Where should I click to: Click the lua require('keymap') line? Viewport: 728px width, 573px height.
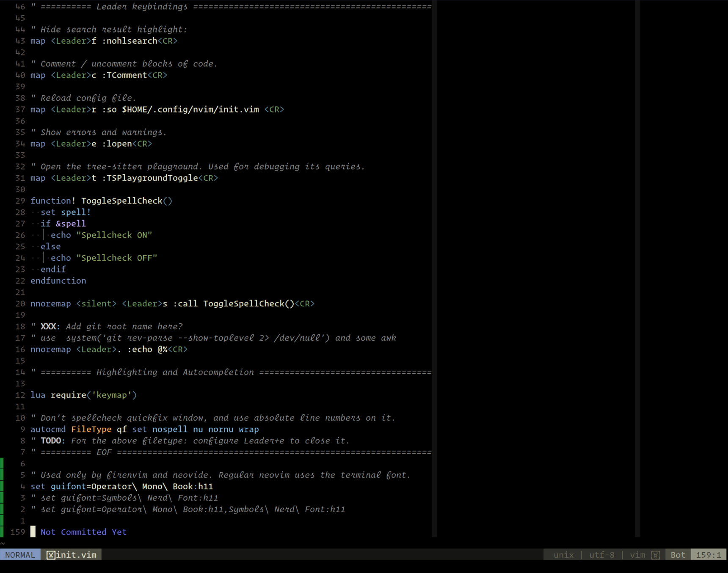click(83, 395)
